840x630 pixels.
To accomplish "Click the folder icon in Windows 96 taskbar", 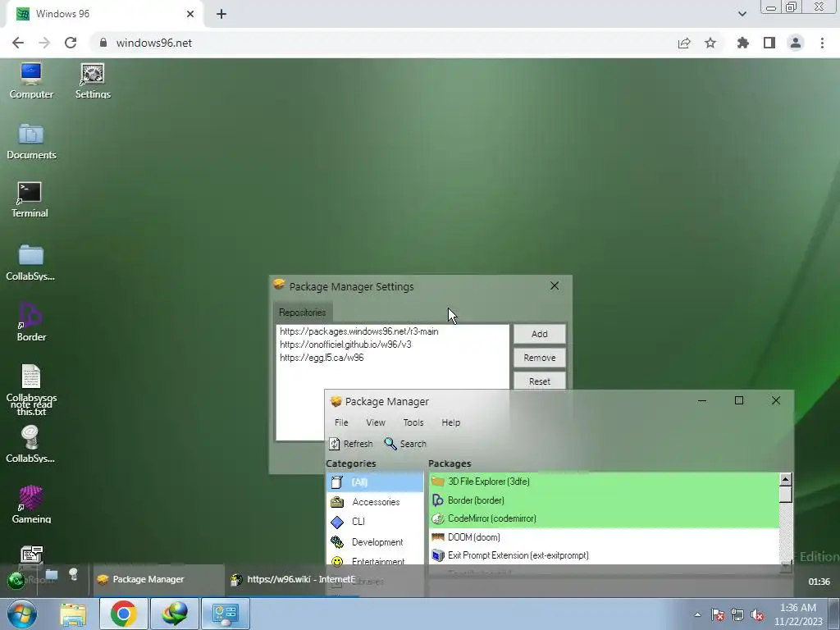I will tap(52, 575).
